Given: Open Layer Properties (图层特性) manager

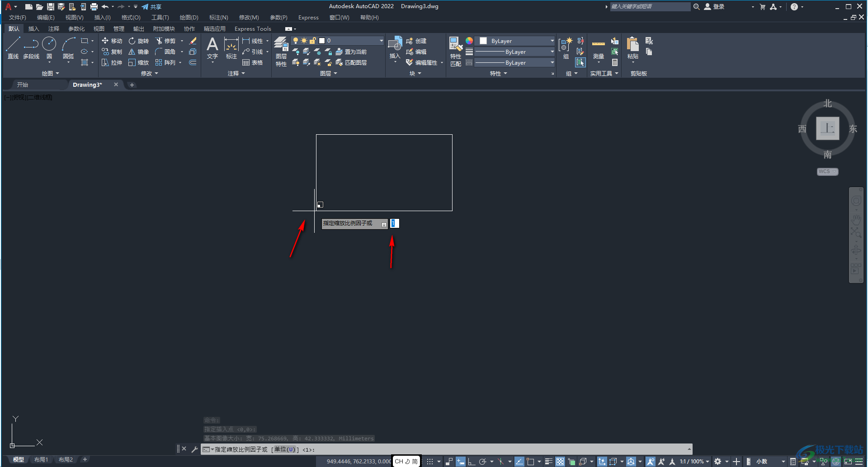Looking at the screenshot, I should pos(281,52).
